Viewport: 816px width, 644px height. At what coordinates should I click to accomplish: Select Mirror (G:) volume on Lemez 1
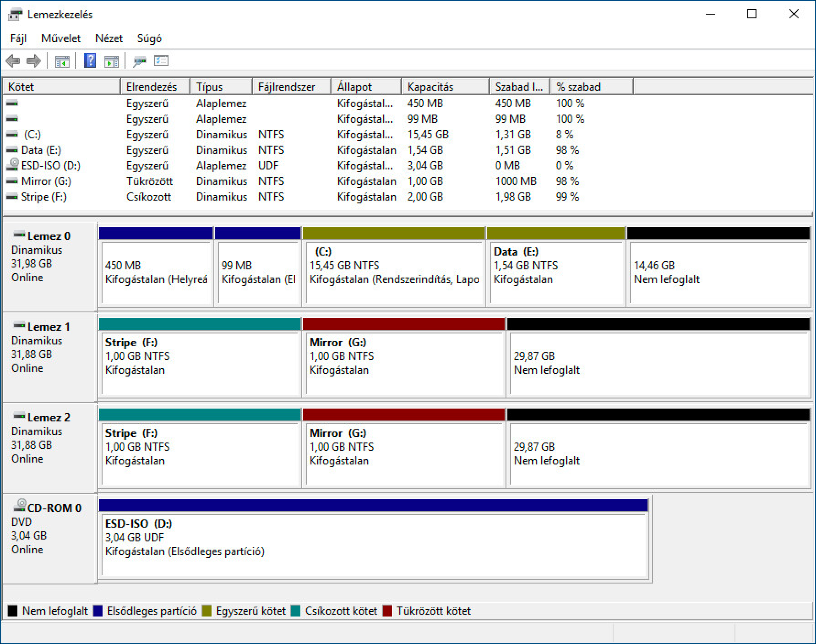404,357
